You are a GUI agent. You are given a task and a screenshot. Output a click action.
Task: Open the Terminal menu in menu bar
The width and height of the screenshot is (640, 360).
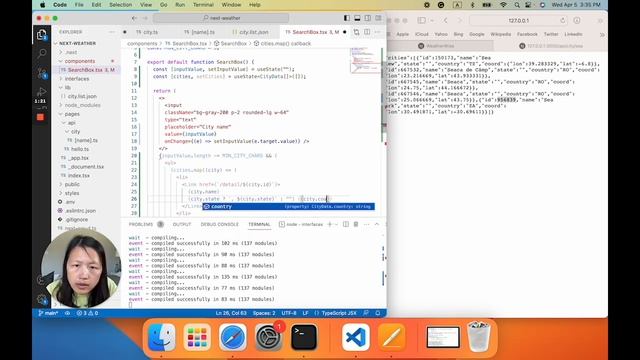(203, 5)
